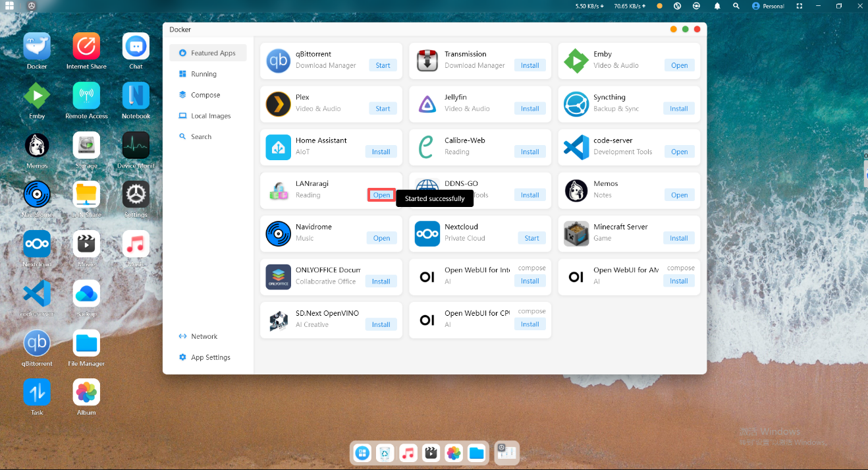Launch the Task desktop icon

(37, 392)
